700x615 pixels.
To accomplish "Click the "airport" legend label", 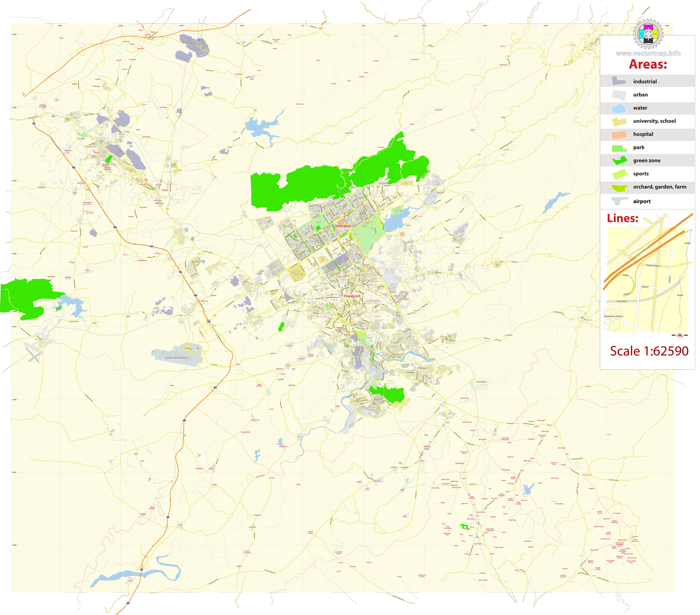I will [x=642, y=201].
